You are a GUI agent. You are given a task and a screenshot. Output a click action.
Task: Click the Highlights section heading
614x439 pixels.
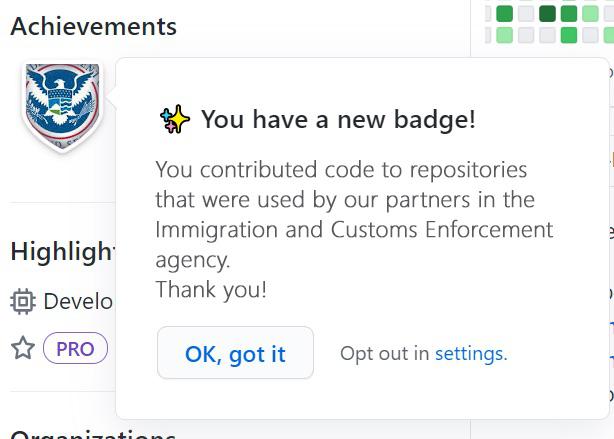pos(64,251)
